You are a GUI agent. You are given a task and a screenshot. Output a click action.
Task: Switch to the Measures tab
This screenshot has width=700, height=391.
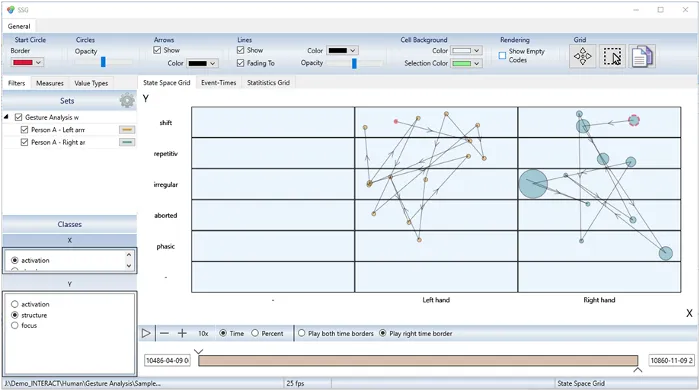coord(50,83)
